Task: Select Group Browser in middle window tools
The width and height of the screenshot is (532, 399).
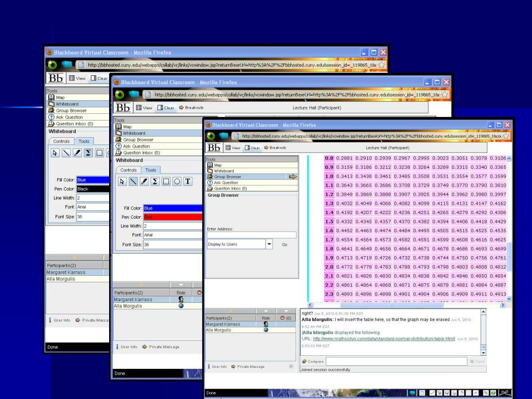Action: click(x=158, y=139)
